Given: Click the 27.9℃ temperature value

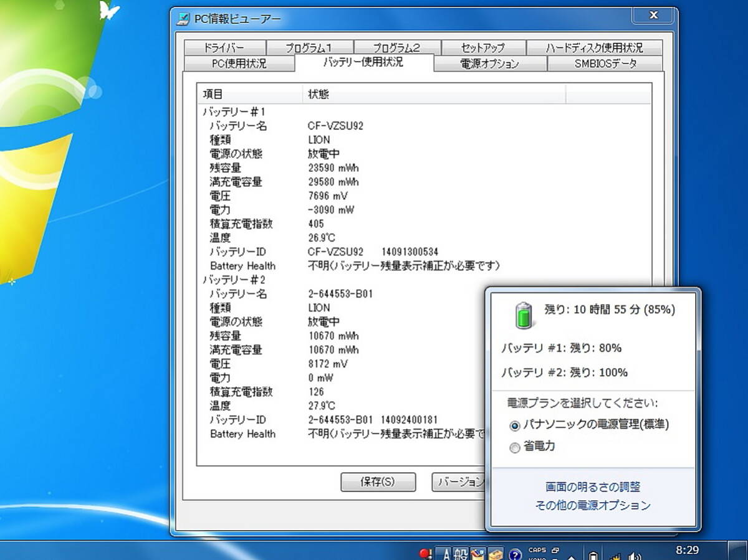Looking at the screenshot, I should (322, 406).
